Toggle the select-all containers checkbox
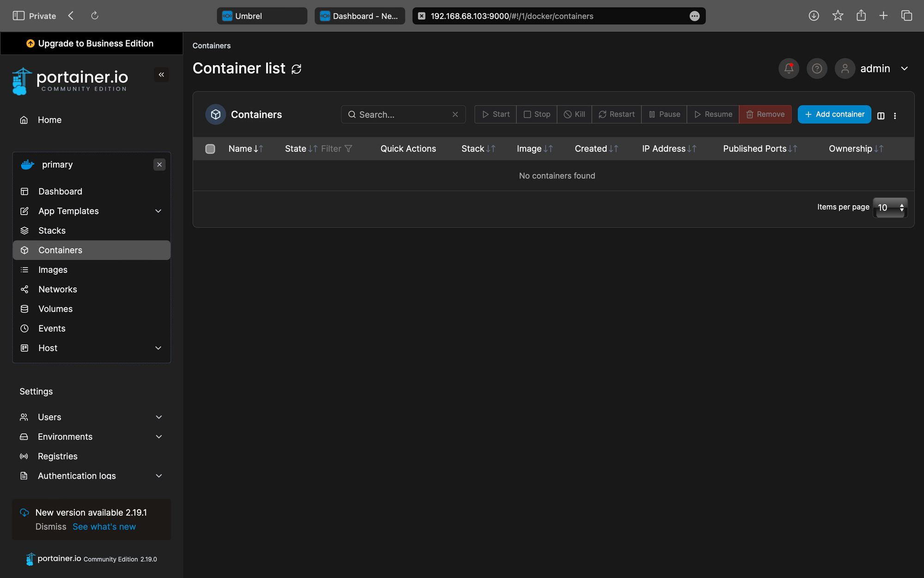The image size is (924, 578). pos(210,148)
